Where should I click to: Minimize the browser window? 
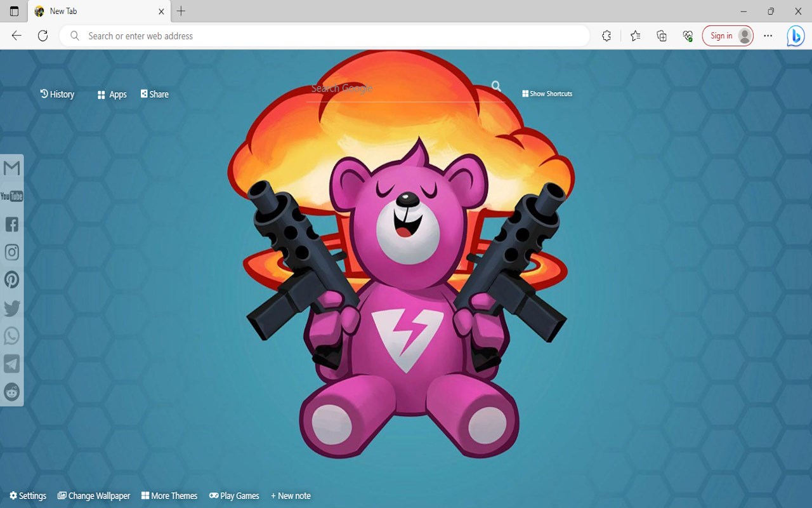pos(743,11)
